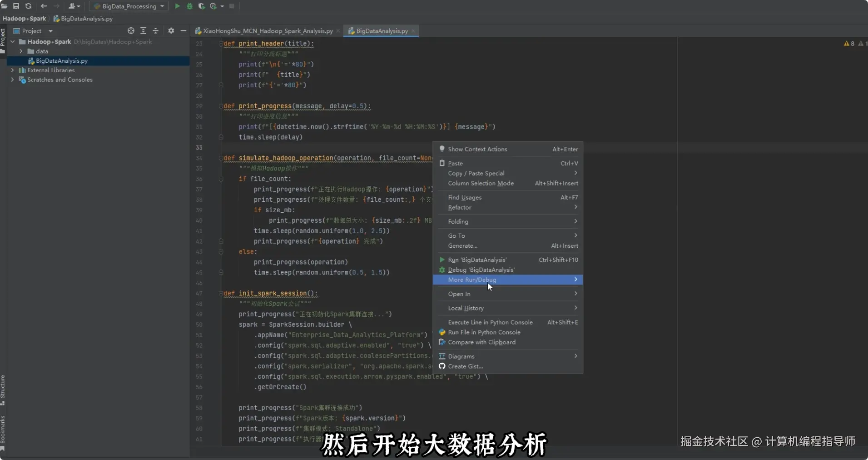Viewport: 868px width, 460px height.
Task: Expand External Libraries node
Action: coord(13,70)
